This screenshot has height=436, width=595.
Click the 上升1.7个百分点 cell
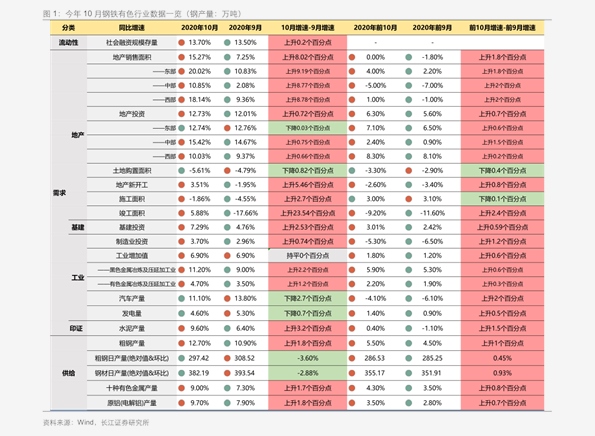click(308, 388)
